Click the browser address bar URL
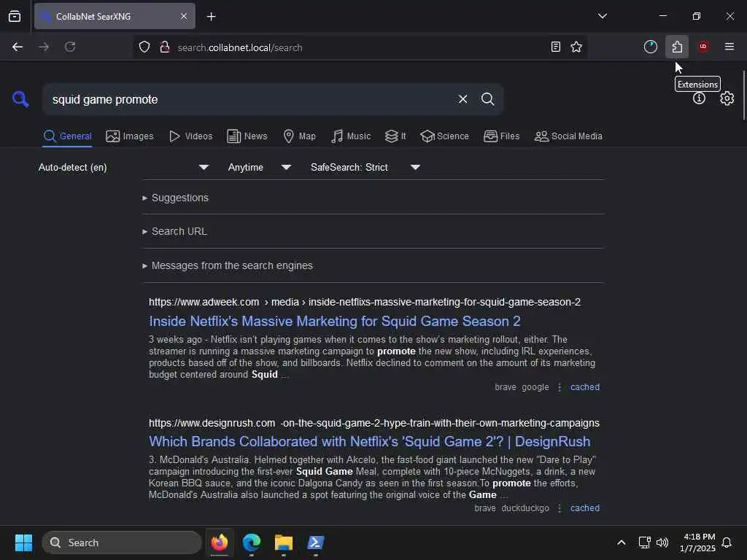This screenshot has height=560, width=747. (x=239, y=47)
